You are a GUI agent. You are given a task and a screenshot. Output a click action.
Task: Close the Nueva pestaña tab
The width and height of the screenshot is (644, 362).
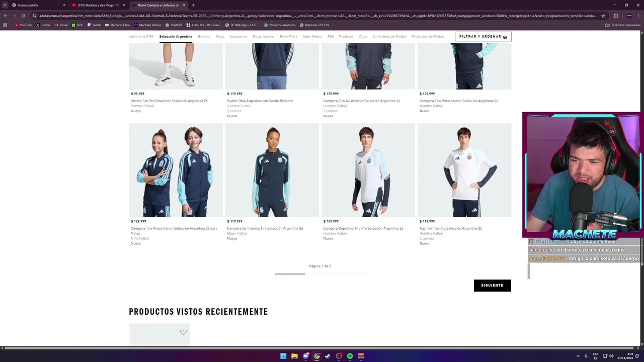64,5
